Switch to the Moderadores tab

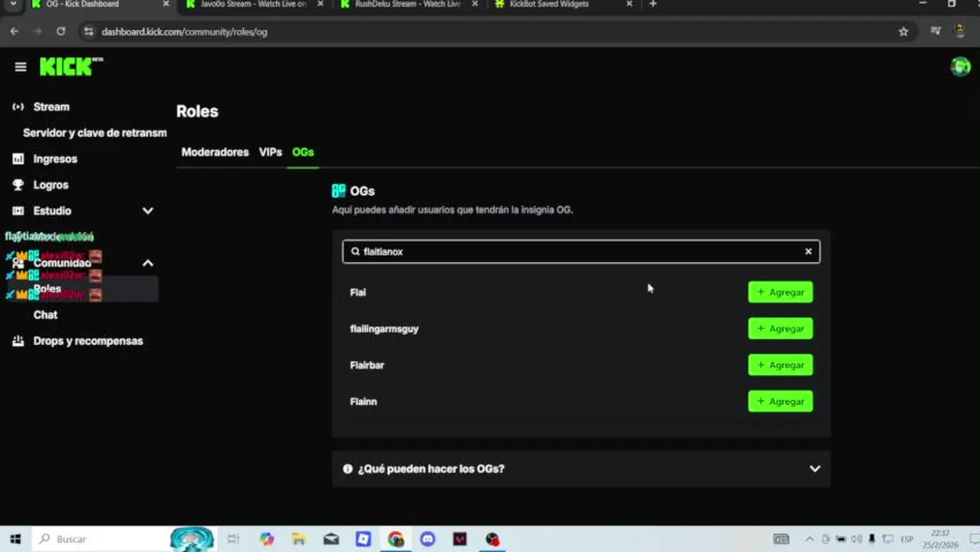pos(215,152)
